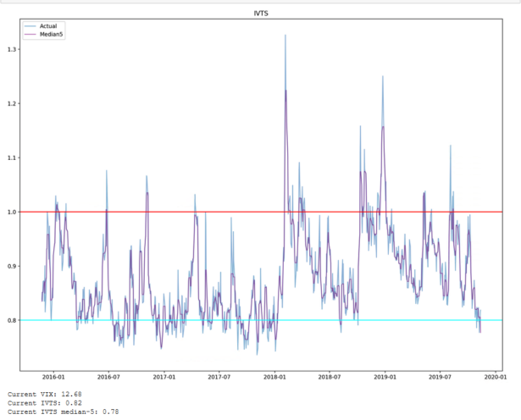Screen dimensions: 521x420
Task: Click the 2017-01 x-axis tick label
Action: [163, 377]
